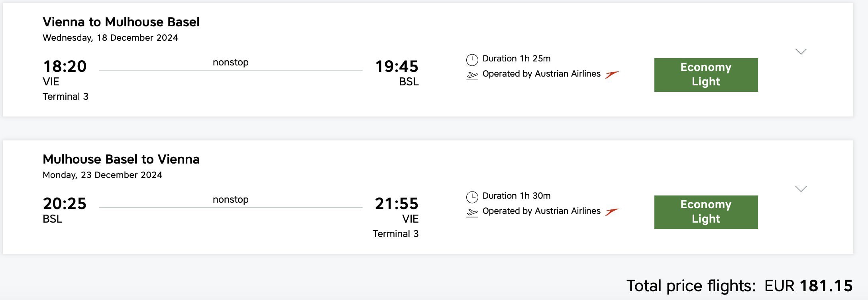Click the airplane icon next to return operator info
Viewport: 868px width, 300px height.
click(472, 212)
